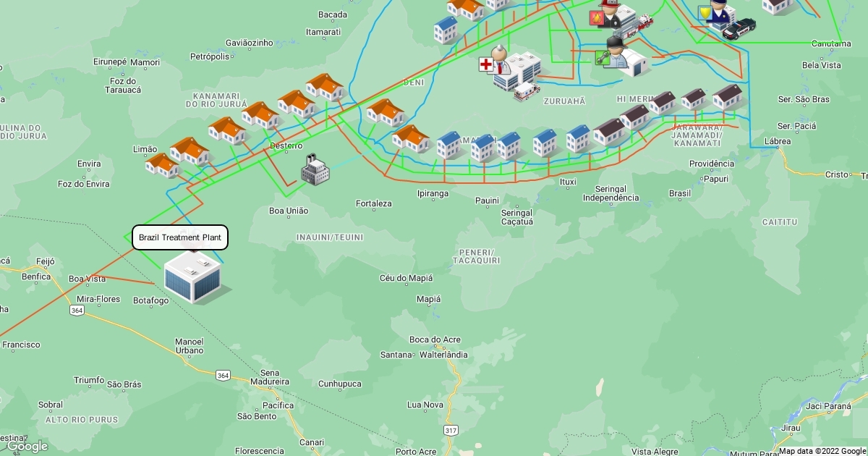Select the 317 highway shield near Lua Nova
This screenshot has height=456, width=868.
point(451,430)
